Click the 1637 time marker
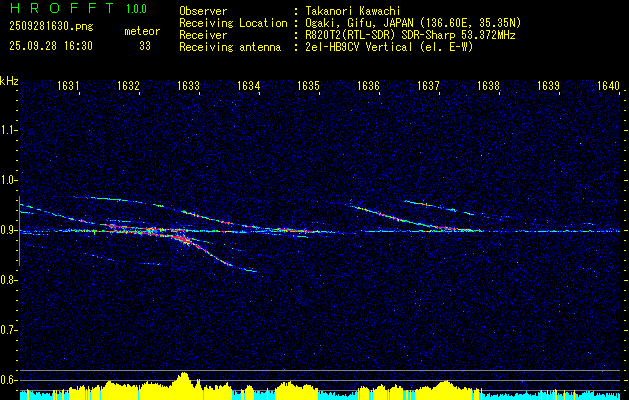 click(428, 85)
